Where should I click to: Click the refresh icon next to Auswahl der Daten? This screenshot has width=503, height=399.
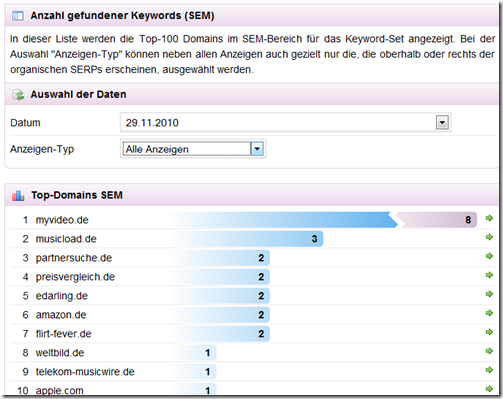18,95
